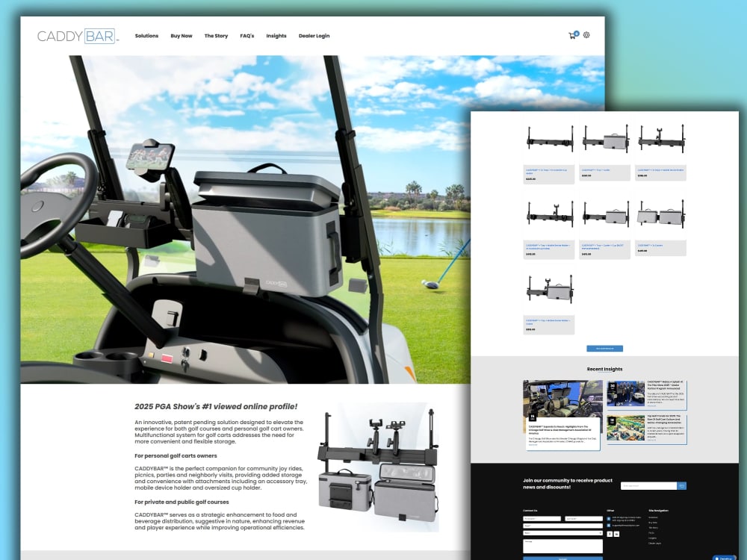The width and height of the screenshot is (747, 560).
Task: Click the address location icon in footer
Action: 608,519
